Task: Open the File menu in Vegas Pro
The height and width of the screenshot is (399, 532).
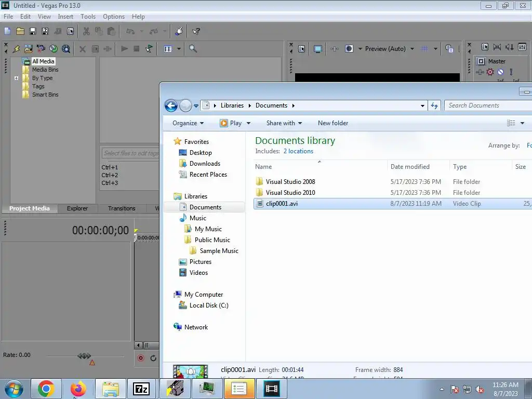Action: [8, 16]
